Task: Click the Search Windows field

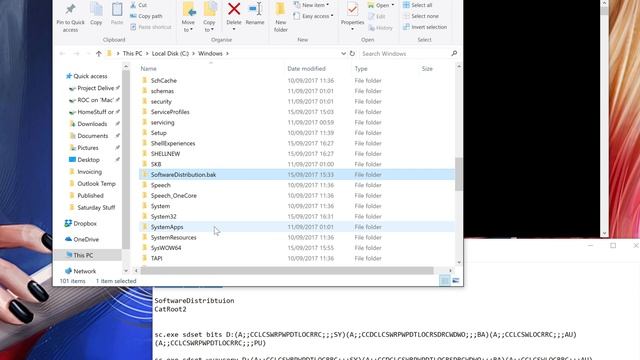Action: [404, 53]
